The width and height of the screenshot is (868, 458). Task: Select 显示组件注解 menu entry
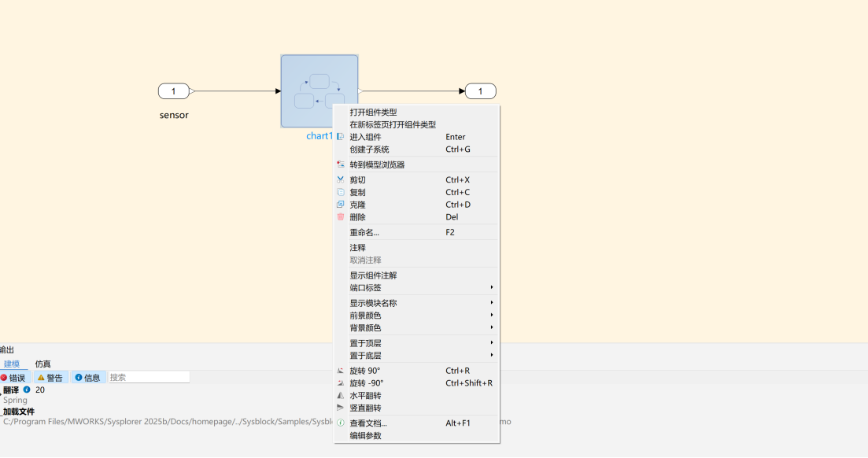pos(416,275)
